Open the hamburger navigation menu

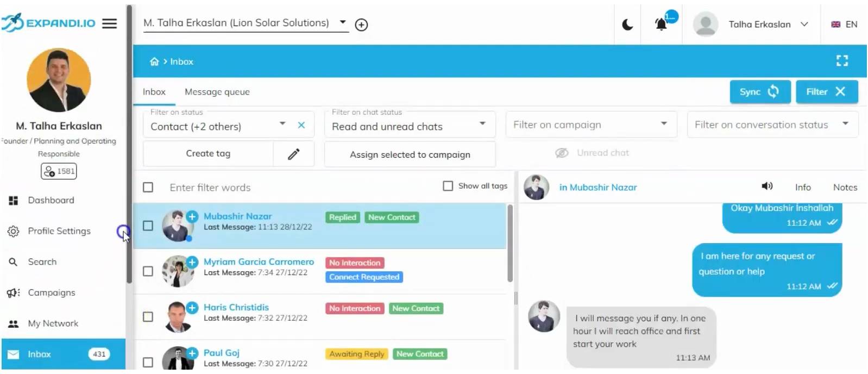(109, 23)
